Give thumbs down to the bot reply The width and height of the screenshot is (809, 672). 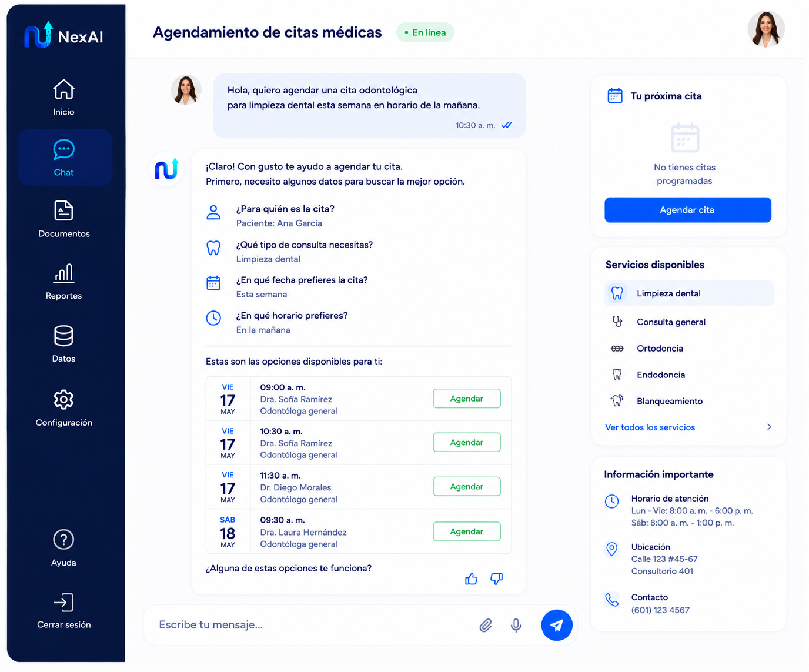click(497, 579)
